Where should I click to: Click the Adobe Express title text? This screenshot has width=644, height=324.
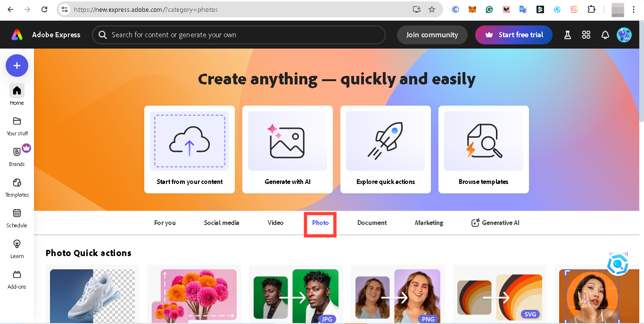[x=56, y=35]
